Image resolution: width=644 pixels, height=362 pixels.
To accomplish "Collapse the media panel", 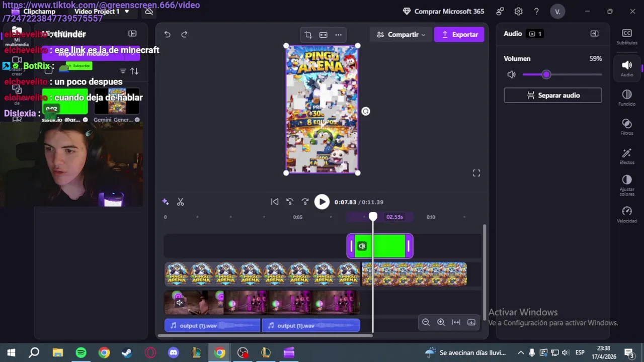I will (x=132, y=34).
